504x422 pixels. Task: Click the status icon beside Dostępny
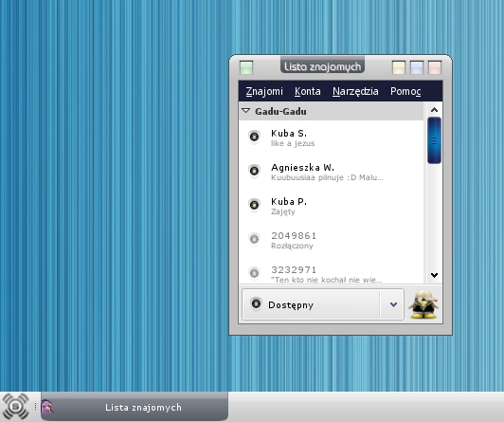coord(256,304)
